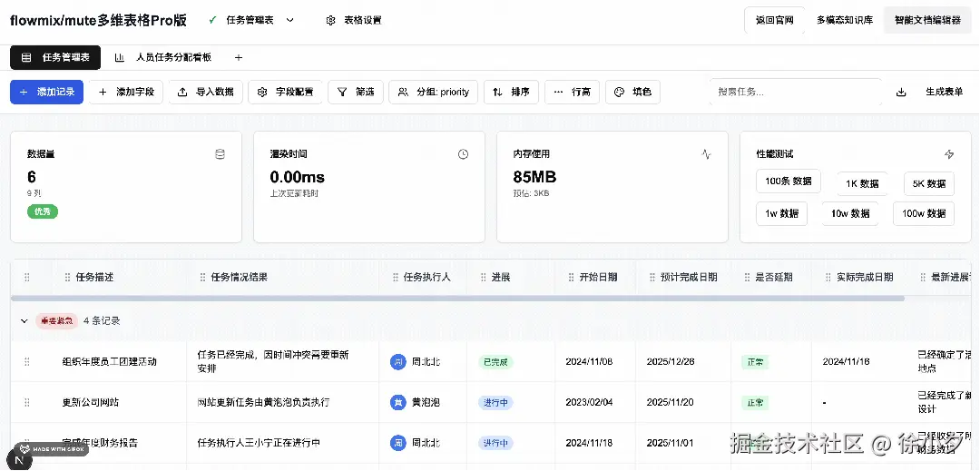Click the 2024/11/08 start date cell

[590, 362]
